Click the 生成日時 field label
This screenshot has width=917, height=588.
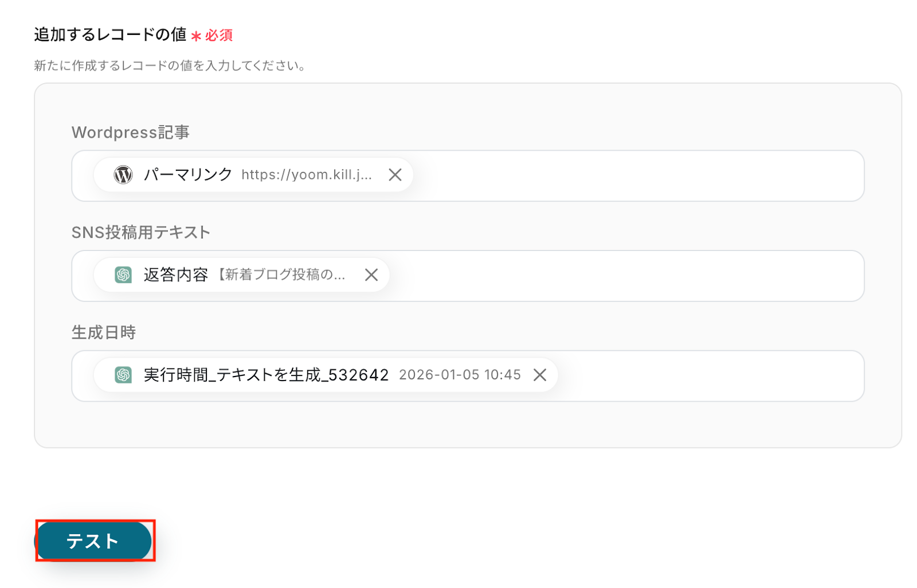coord(104,332)
